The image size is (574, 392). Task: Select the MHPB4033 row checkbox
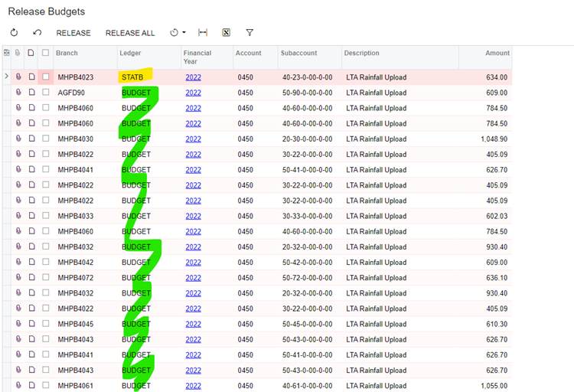(45, 216)
